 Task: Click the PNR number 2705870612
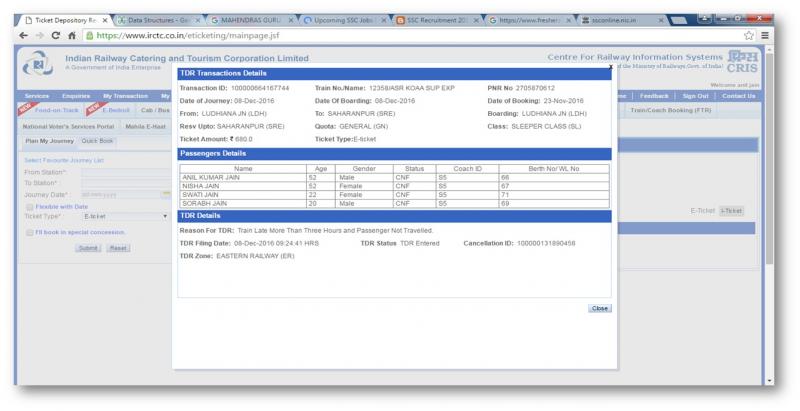point(535,88)
